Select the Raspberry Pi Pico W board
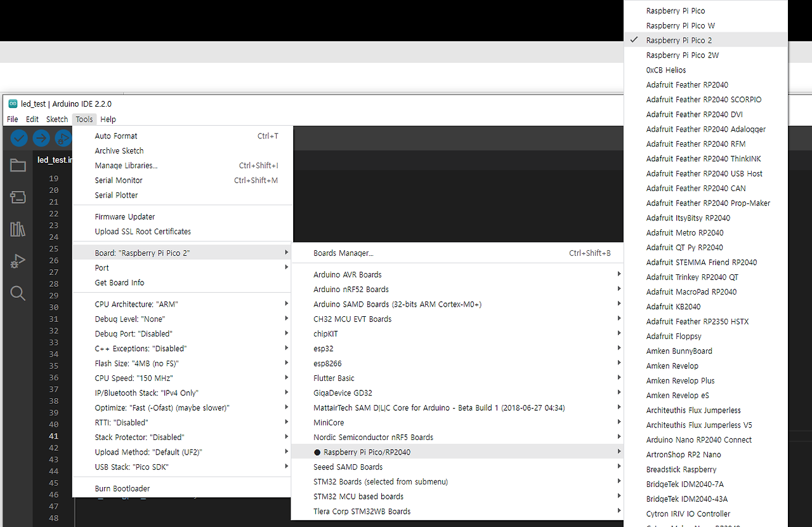Viewport: 812px width, 527px height. (705, 25)
